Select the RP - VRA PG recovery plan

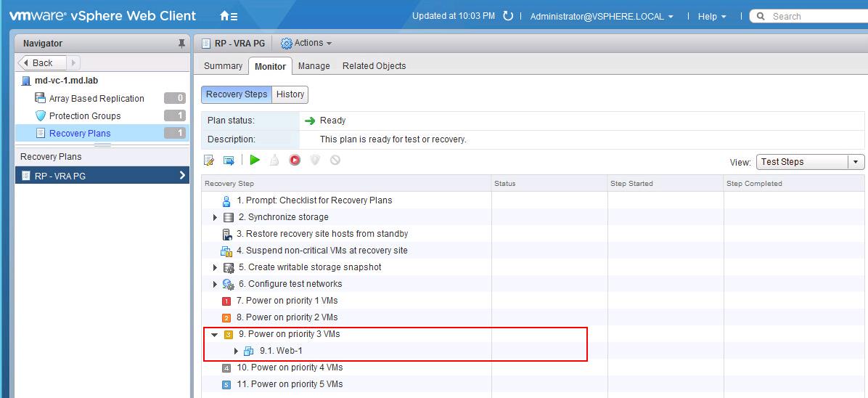click(102, 176)
